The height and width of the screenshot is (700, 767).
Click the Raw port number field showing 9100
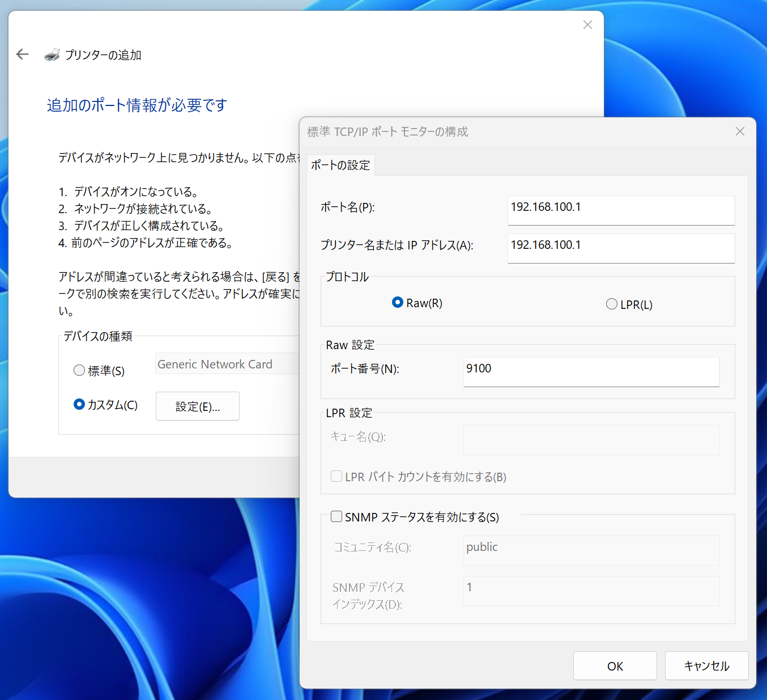(591, 372)
